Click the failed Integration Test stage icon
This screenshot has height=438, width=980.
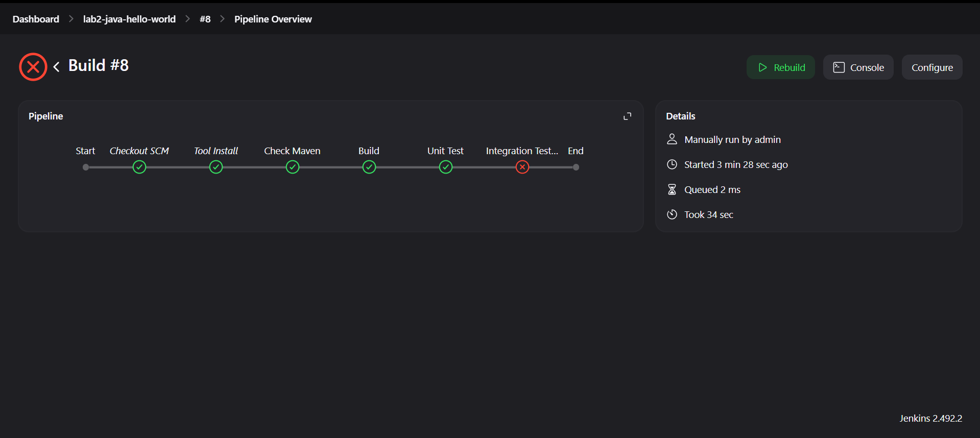pyautogui.click(x=522, y=167)
